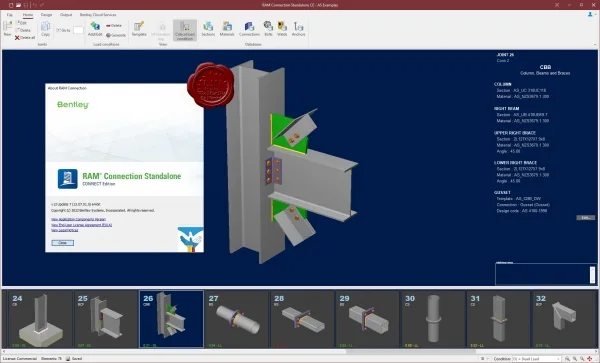Open the Bolts database
Image resolution: width=600 pixels, height=363 pixels.
point(268,29)
